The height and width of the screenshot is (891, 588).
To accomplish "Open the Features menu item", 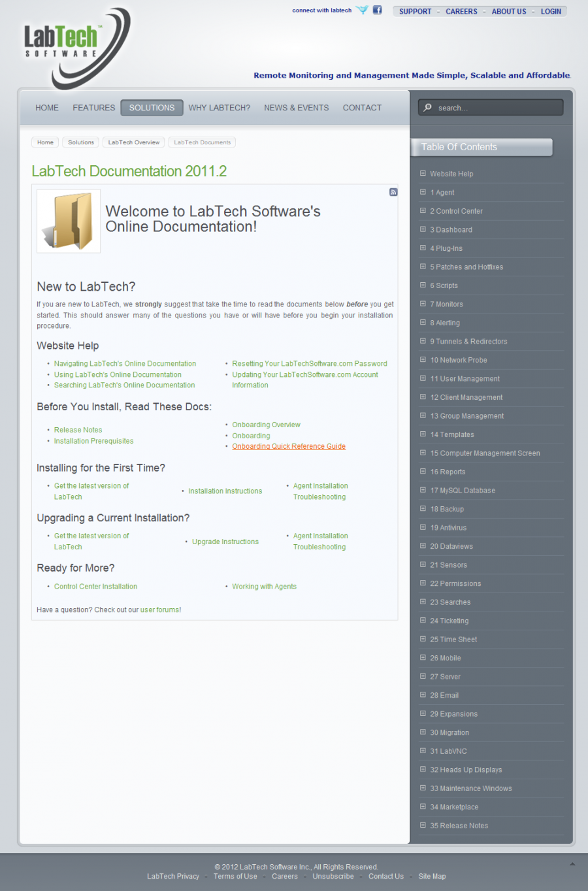I will click(x=93, y=108).
